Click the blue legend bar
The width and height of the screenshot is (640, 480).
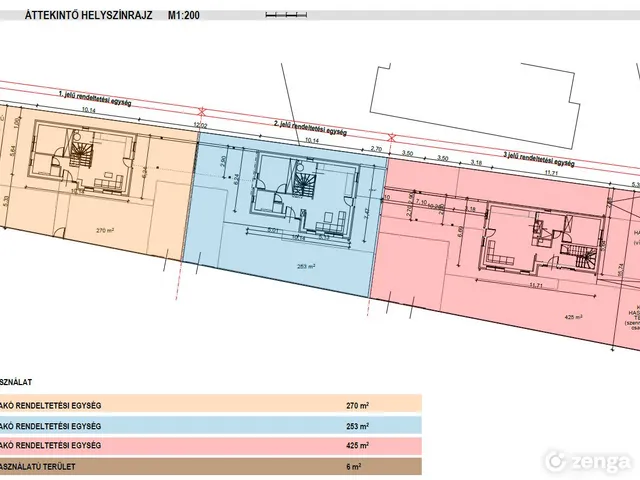pyautogui.click(x=211, y=426)
